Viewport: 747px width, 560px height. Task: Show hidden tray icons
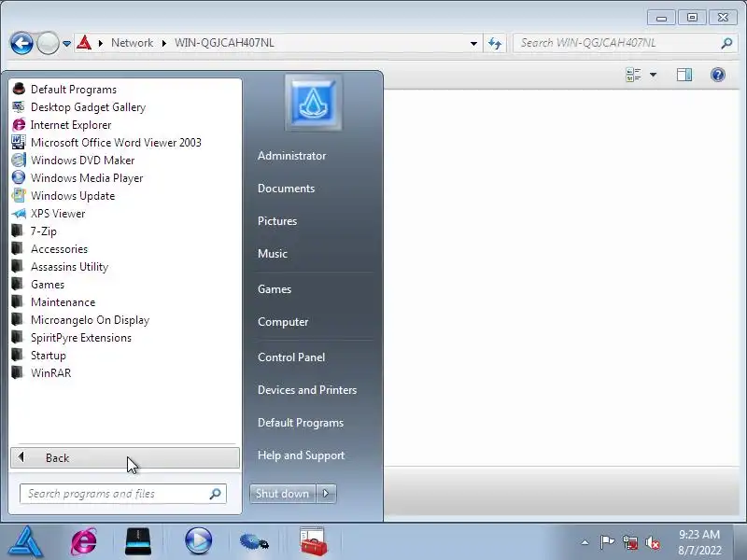click(585, 542)
